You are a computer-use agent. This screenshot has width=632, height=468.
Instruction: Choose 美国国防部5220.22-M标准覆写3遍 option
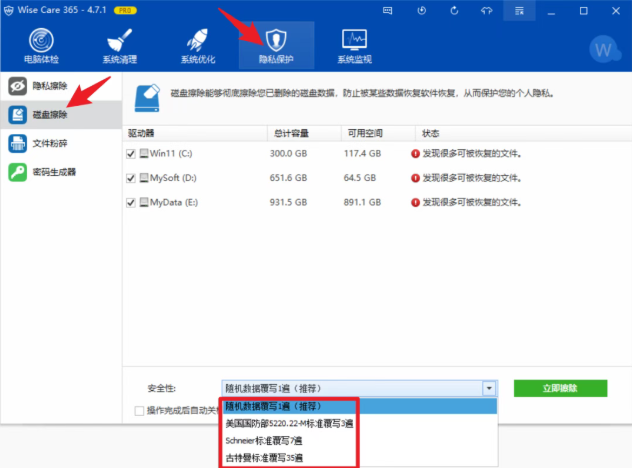click(290, 424)
